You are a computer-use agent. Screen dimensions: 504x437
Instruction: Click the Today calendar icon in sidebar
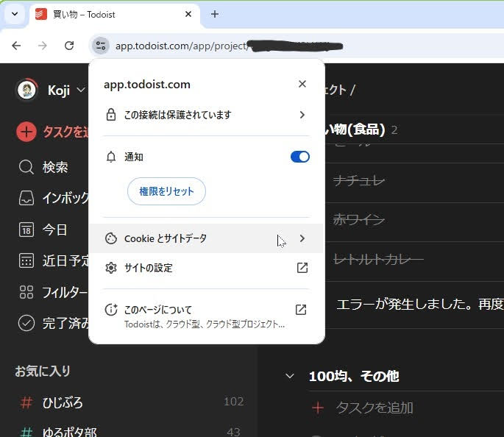[x=26, y=230]
